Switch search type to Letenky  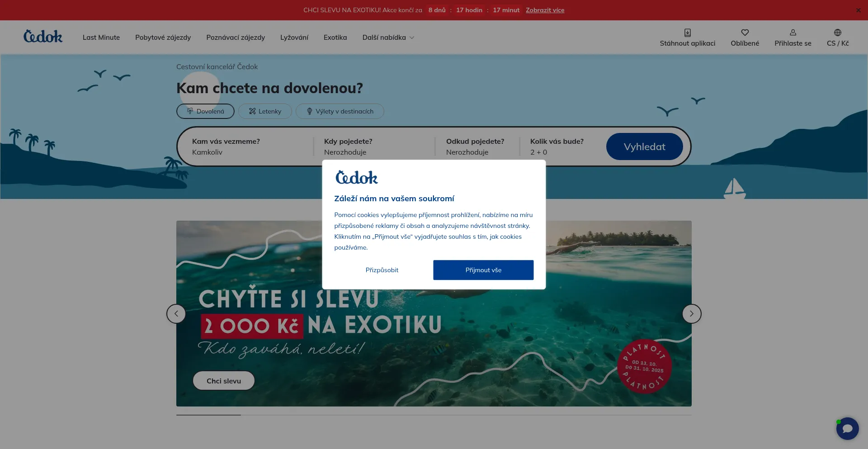[x=265, y=111]
